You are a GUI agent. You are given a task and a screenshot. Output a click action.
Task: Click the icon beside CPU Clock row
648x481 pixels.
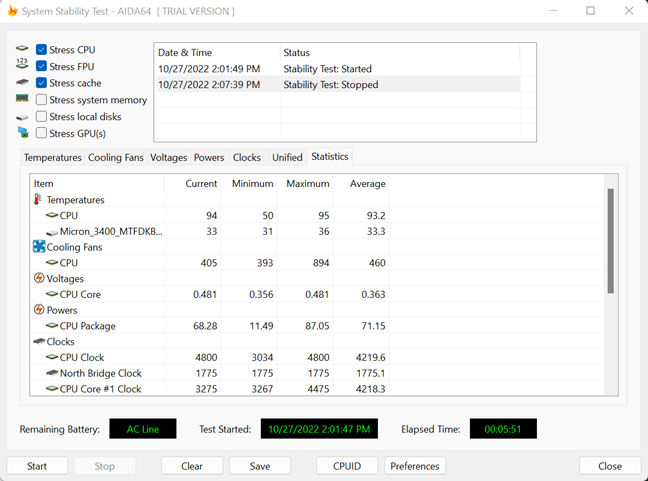[x=52, y=357]
